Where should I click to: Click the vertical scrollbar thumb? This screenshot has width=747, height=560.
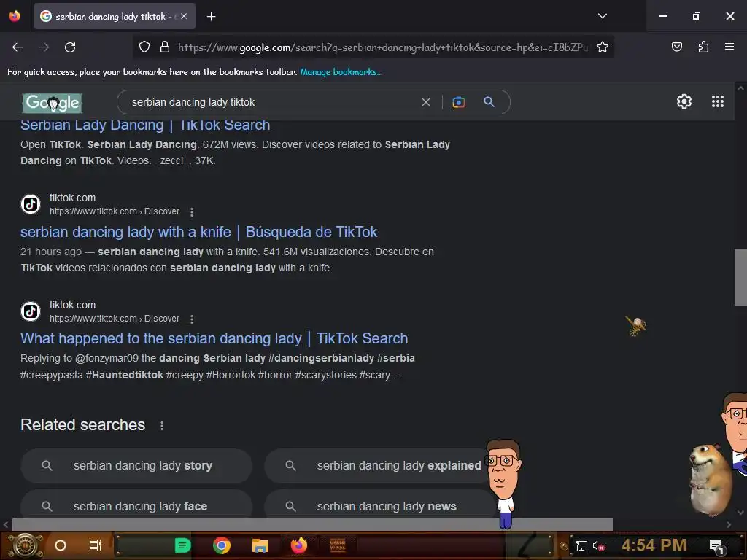[x=740, y=276]
